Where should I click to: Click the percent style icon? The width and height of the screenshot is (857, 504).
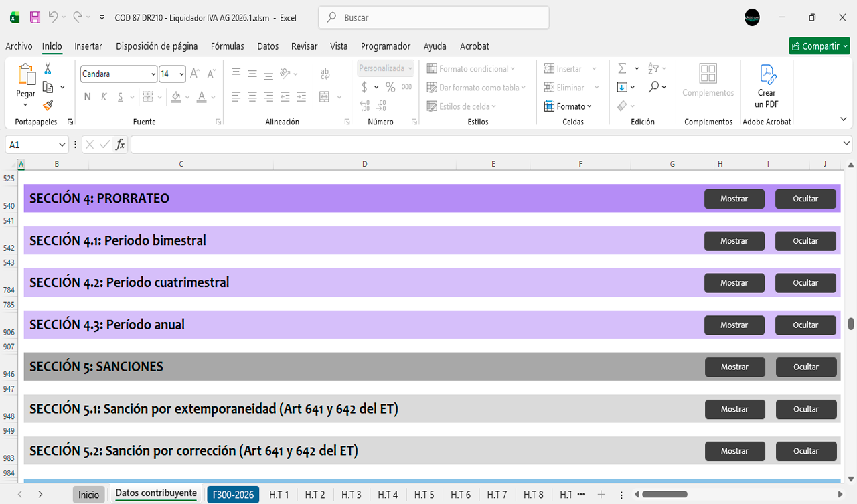[390, 87]
